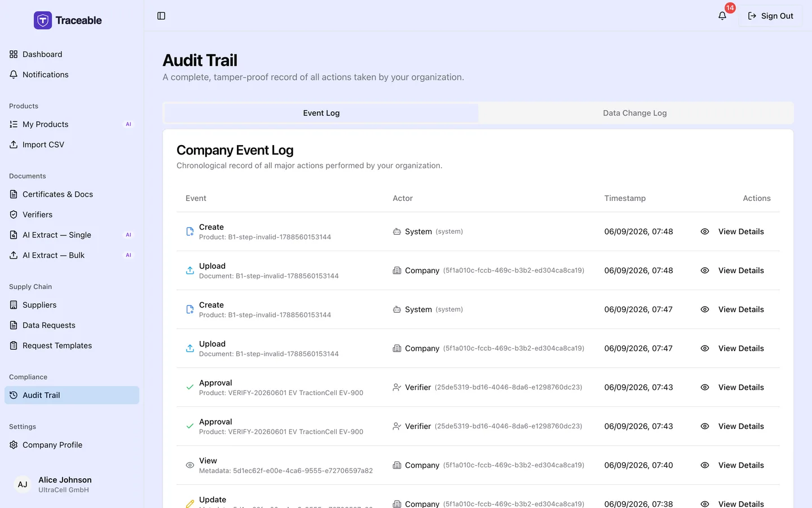Open the notifications bell with badge 14

point(722,16)
